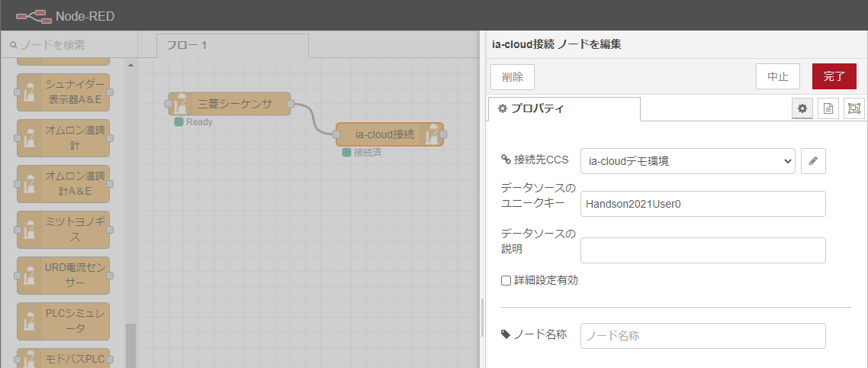
Task: Click the 削除 button
Action: tap(513, 77)
